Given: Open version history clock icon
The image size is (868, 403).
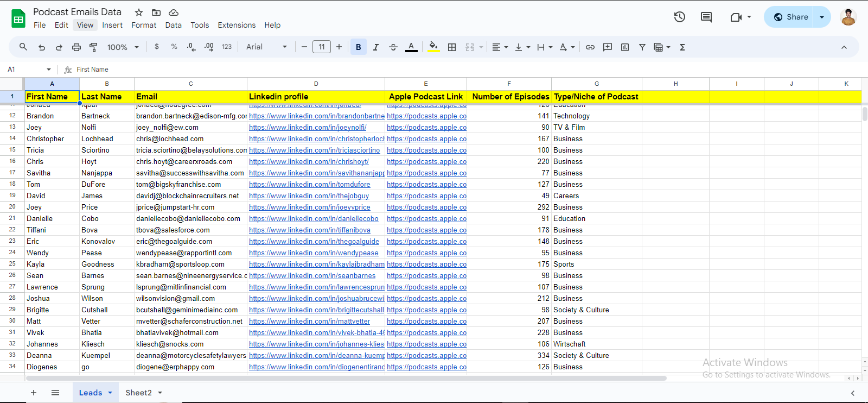Looking at the screenshot, I should coord(679,17).
